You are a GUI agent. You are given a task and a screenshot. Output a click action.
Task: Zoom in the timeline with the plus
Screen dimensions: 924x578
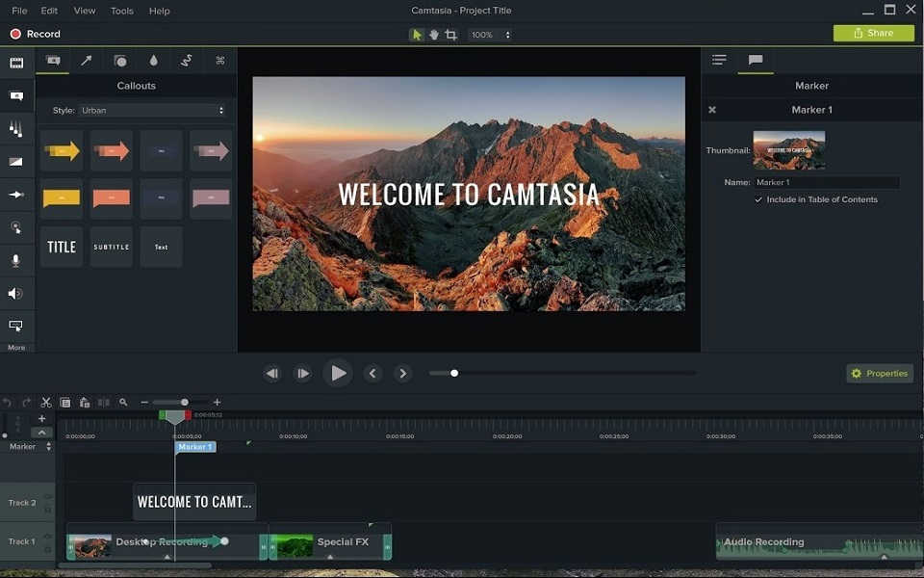click(x=217, y=403)
